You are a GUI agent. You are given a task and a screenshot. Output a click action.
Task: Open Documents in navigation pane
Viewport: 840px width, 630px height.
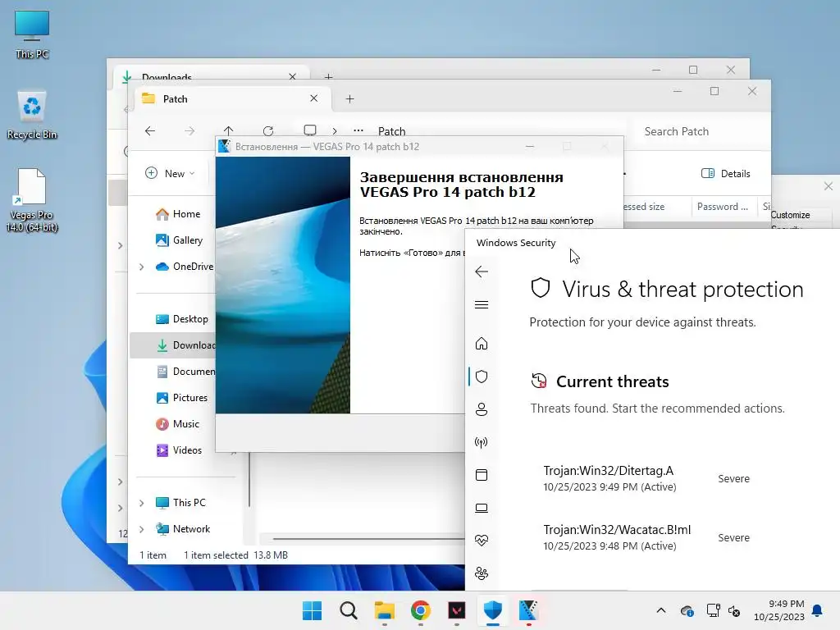[x=185, y=372]
